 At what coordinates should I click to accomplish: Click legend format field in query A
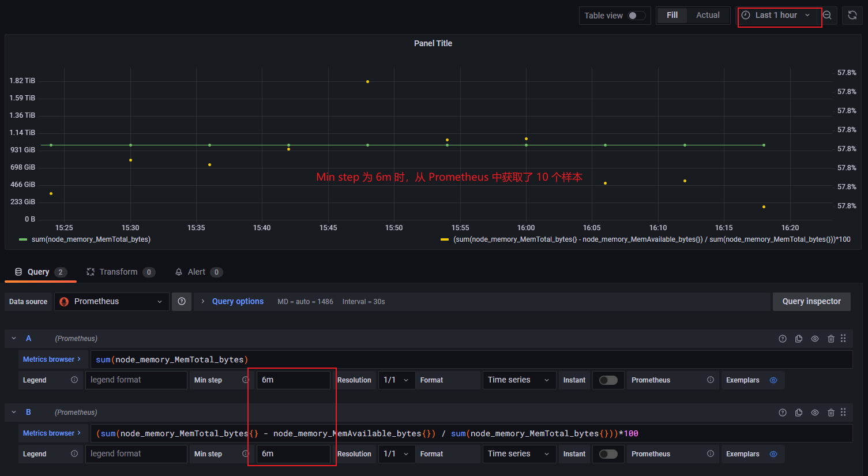pos(136,380)
